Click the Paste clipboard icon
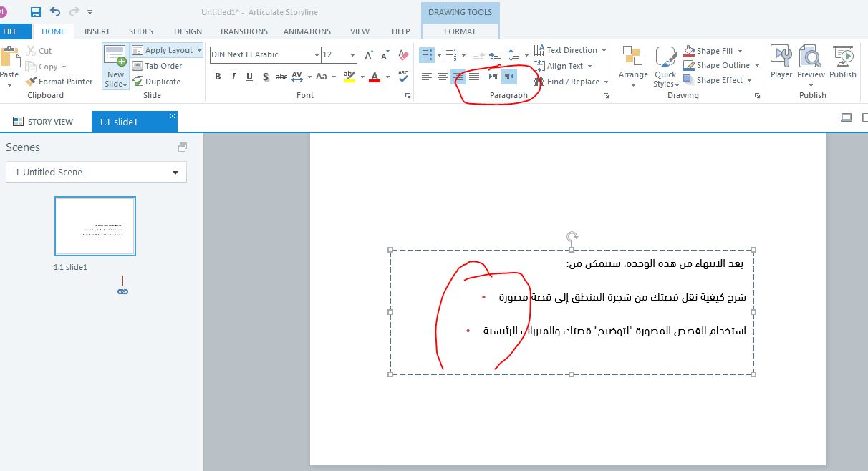Screen dimensions: 868x471 click(x=9, y=59)
